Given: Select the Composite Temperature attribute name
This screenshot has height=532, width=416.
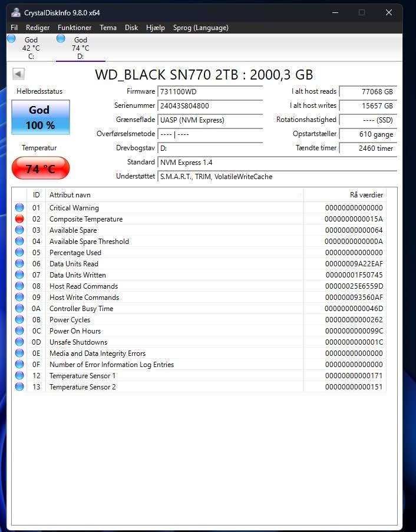Looking at the screenshot, I should (x=86, y=219).
